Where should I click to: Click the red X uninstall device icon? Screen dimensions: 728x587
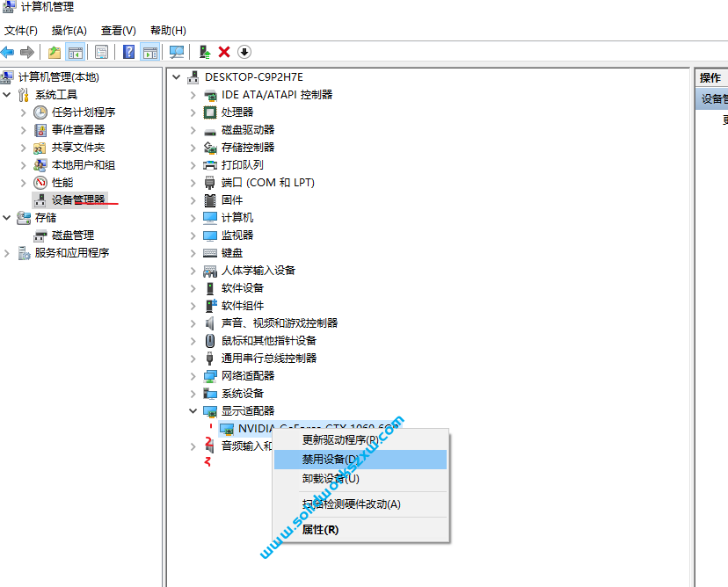(224, 52)
